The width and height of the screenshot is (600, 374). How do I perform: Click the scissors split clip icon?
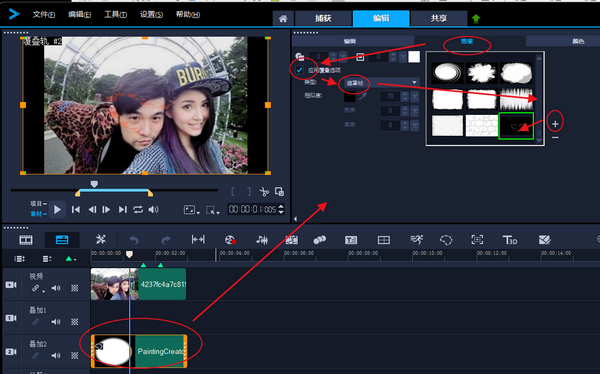click(264, 191)
